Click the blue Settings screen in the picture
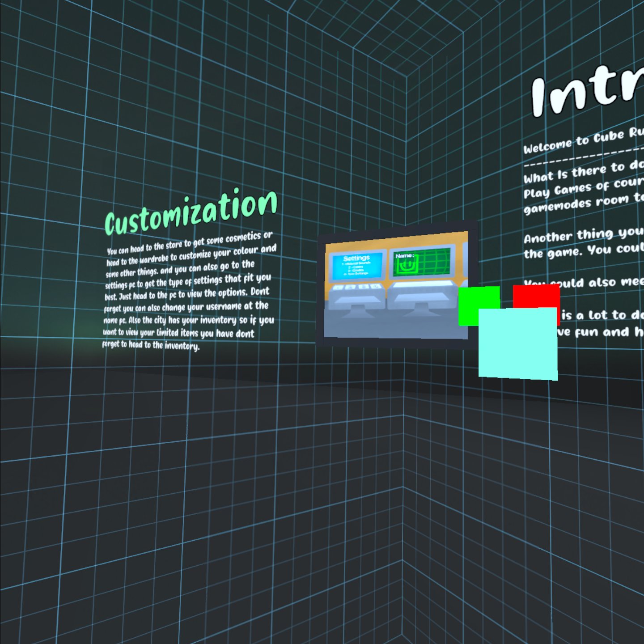The width and height of the screenshot is (644, 644). click(x=357, y=266)
